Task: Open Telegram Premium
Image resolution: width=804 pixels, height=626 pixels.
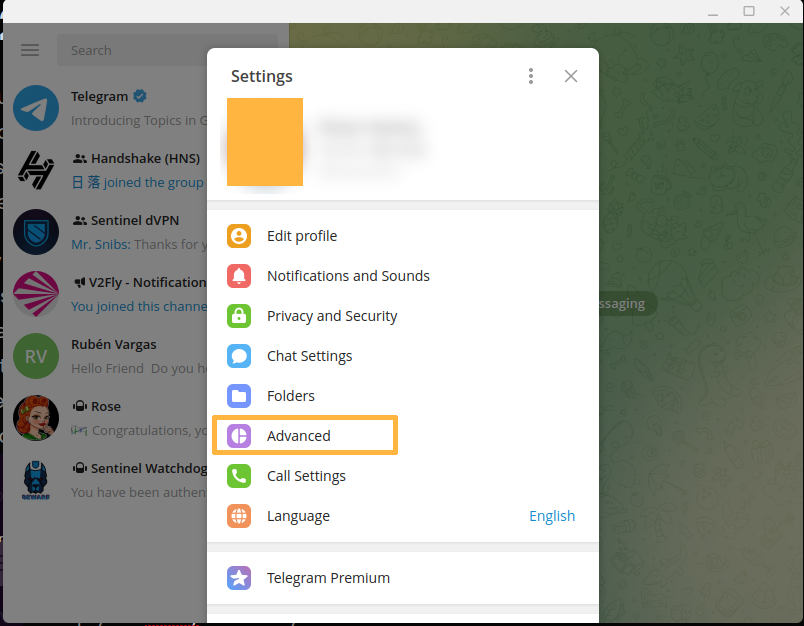Action: [403, 578]
